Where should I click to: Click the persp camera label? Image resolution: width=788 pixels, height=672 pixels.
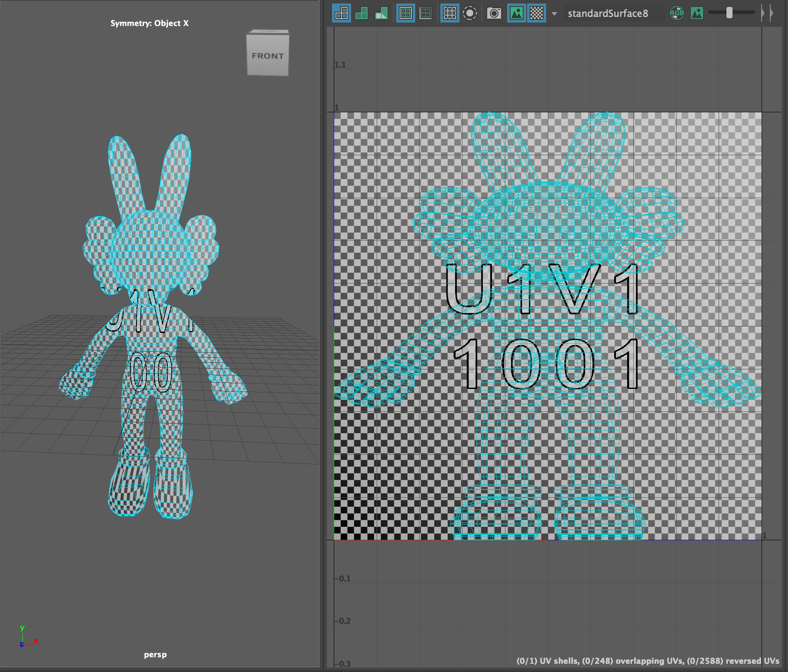155,655
